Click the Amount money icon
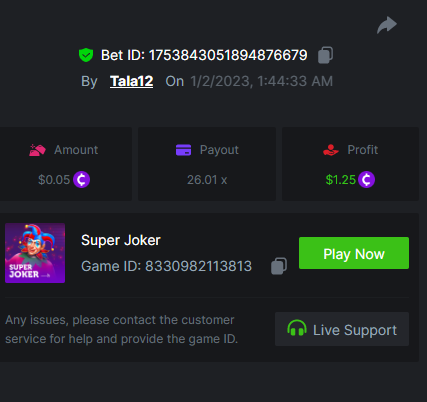The image size is (427, 402). 37,150
